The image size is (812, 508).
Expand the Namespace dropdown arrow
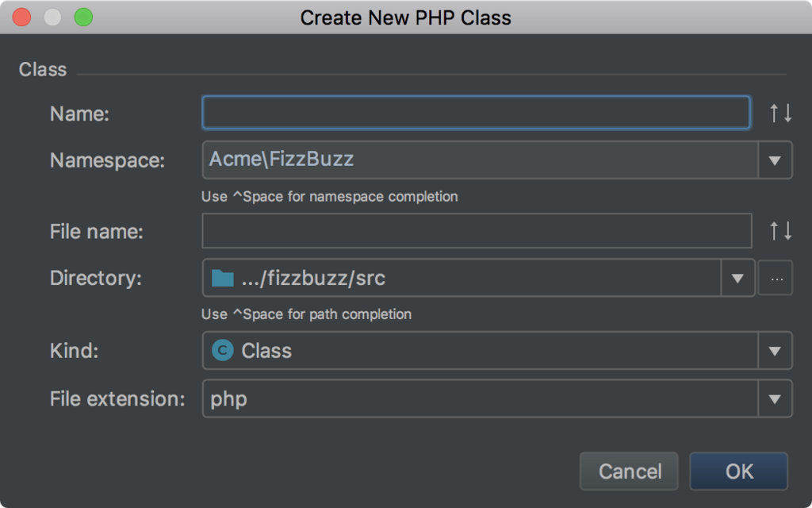point(775,161)
